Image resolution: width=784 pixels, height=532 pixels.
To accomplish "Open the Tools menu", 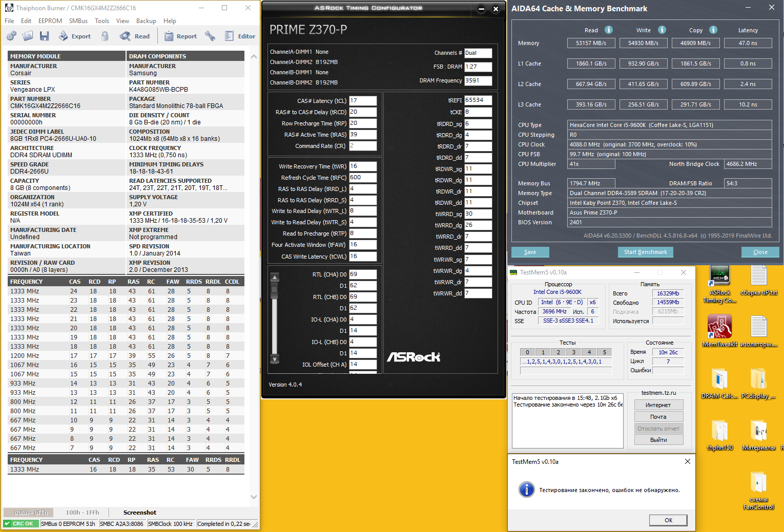I will pos(102,21).
